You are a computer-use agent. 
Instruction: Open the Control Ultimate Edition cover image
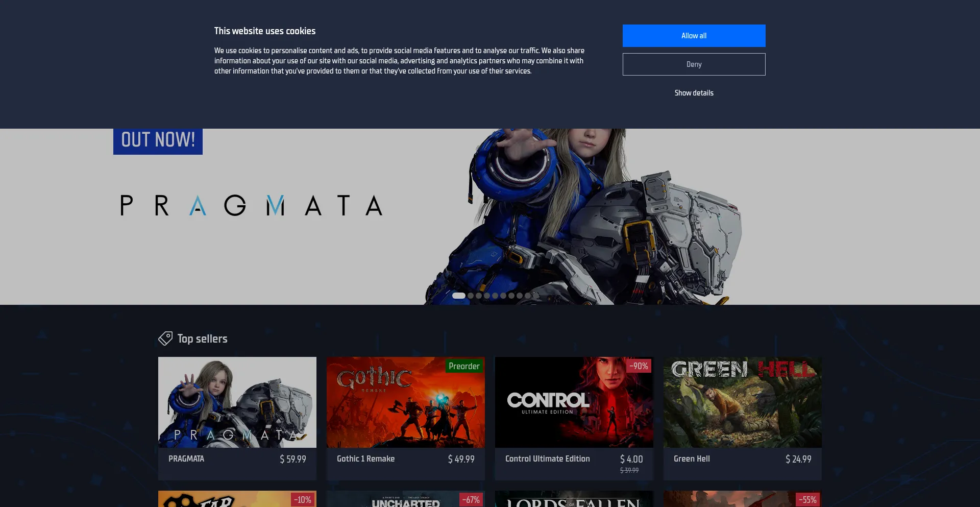[574, 402]
